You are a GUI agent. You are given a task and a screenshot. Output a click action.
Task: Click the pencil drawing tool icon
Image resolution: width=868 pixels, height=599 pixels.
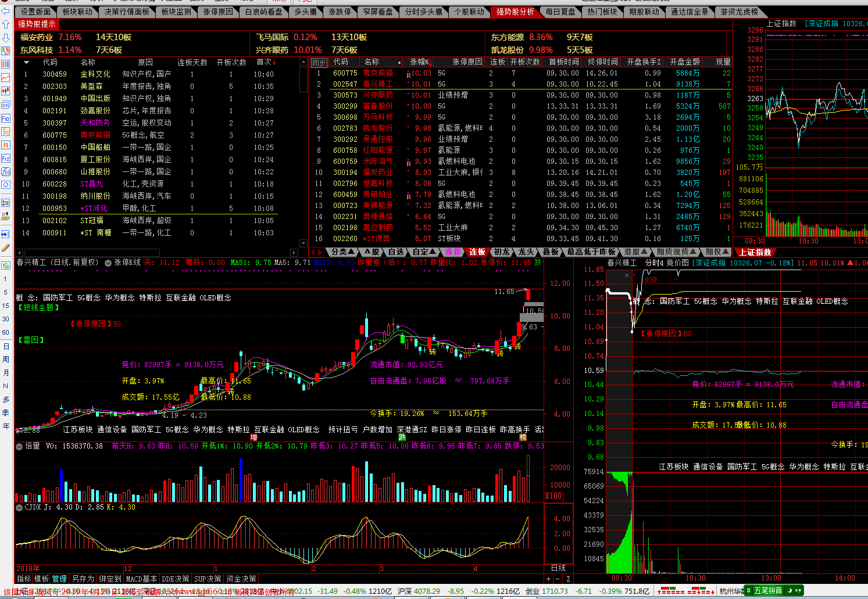tap(6, 248)
